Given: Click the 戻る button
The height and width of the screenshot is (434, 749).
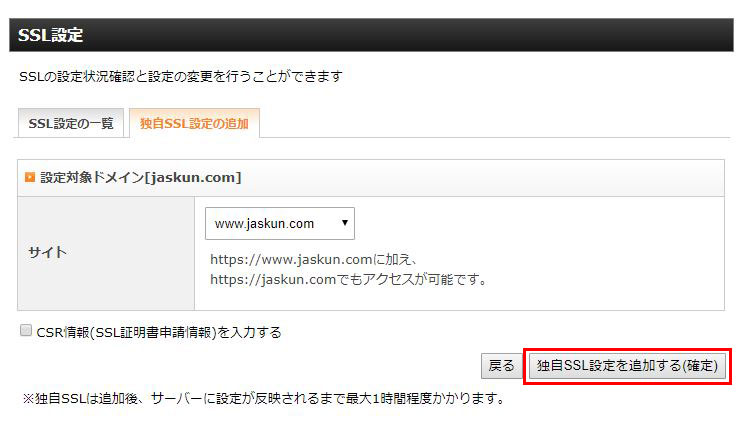Looking at the screenshot, I should coord(502,366).
